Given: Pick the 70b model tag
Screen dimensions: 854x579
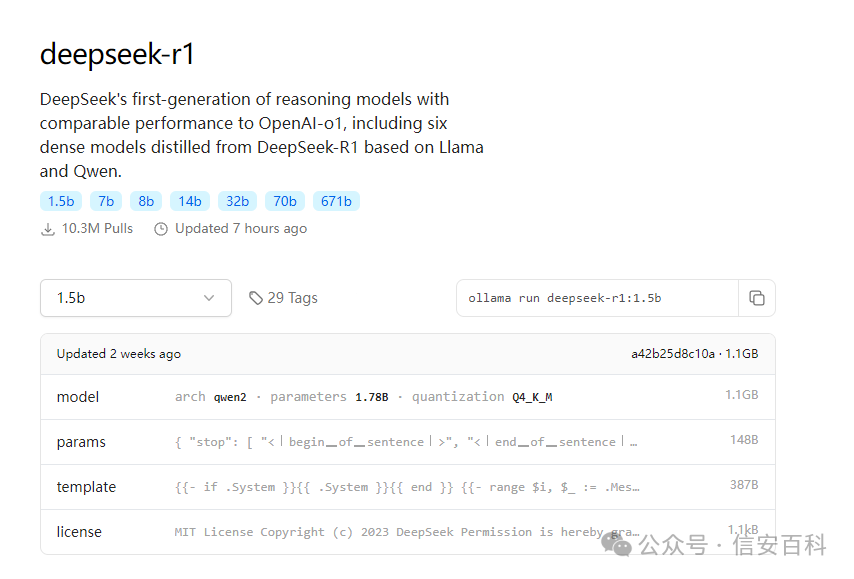Looking at the screenshot, I should point(285,201).
